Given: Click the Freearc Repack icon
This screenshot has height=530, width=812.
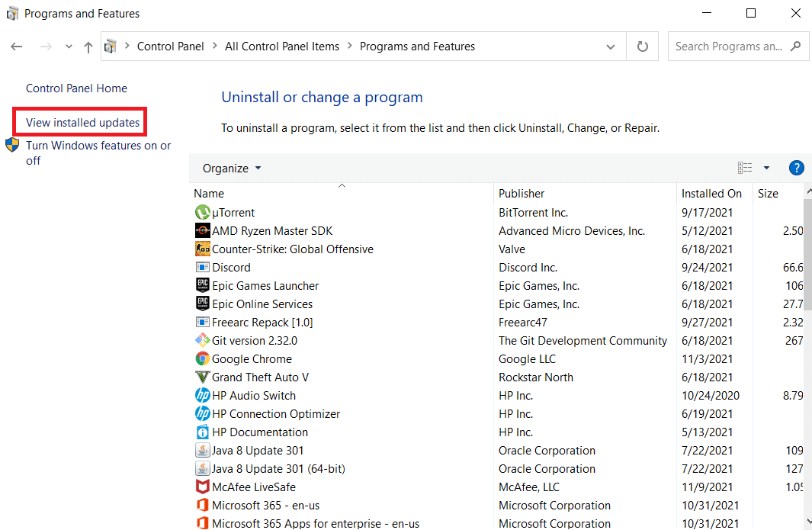Looking at the screenshot, I should tap(203, 323).
